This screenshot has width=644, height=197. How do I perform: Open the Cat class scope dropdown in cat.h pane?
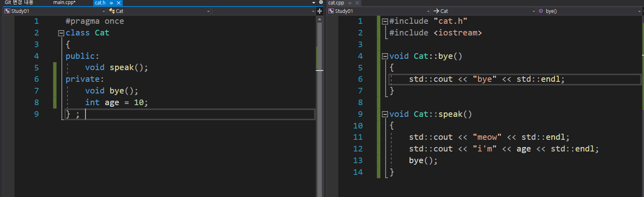coord(159,11)
